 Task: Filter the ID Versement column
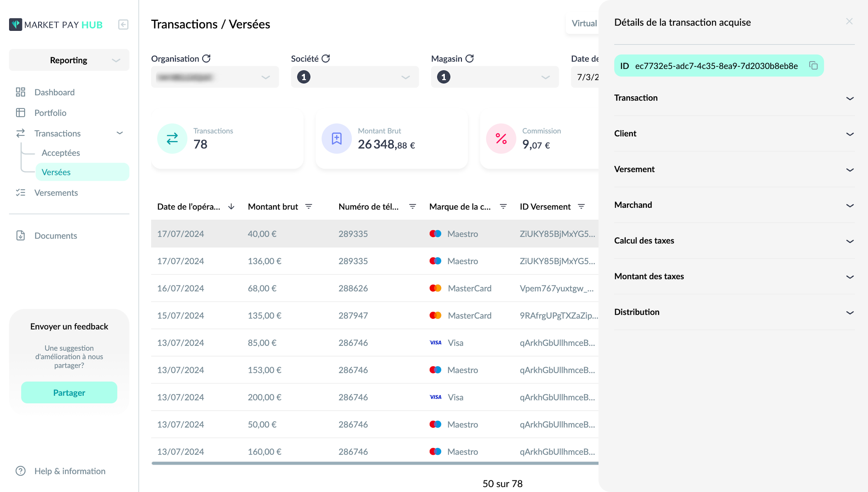coord(581,206)
